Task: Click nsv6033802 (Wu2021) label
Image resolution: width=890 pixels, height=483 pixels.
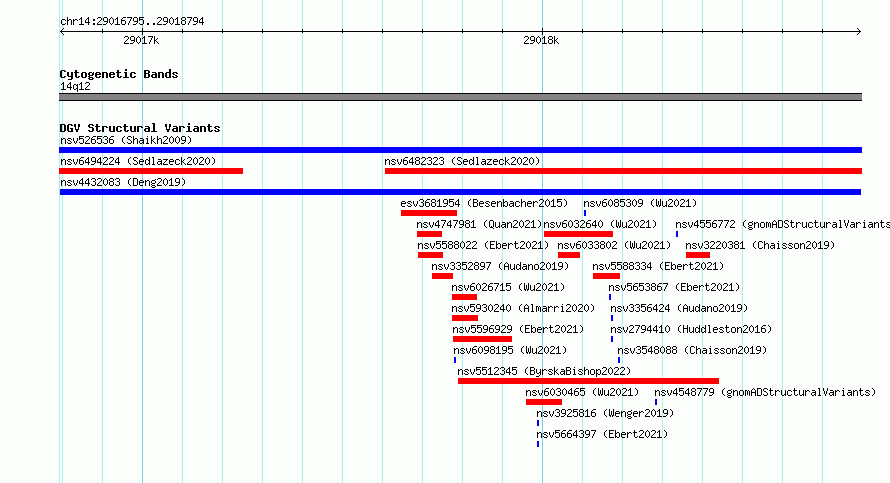Action: click(x=614, y=245)
